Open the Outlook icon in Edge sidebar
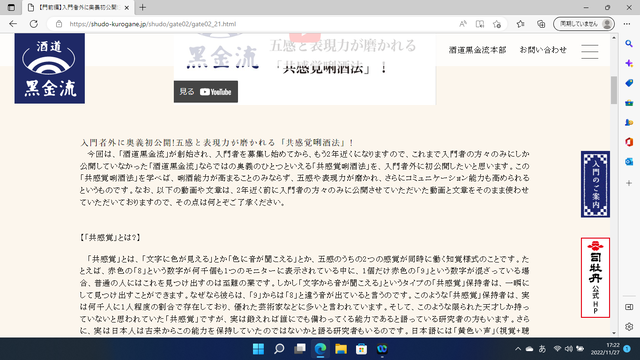This screenshot has height=360, width=640. click(629, 162)
